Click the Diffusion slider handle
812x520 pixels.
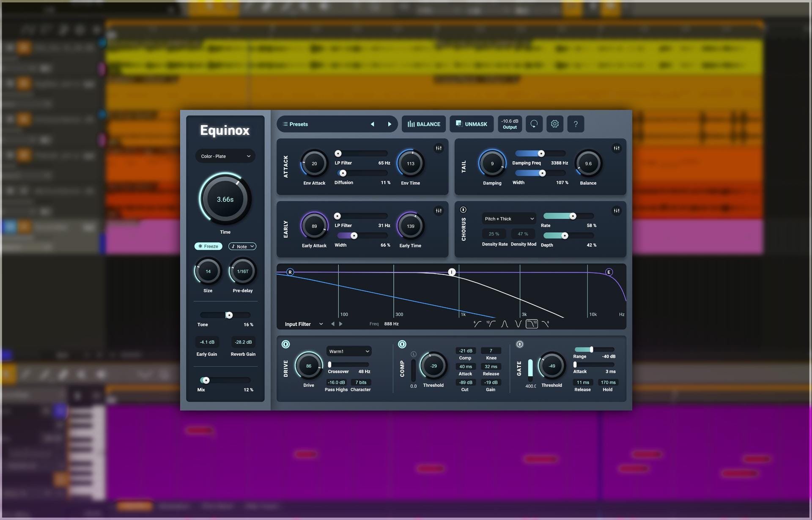(343, 173)
